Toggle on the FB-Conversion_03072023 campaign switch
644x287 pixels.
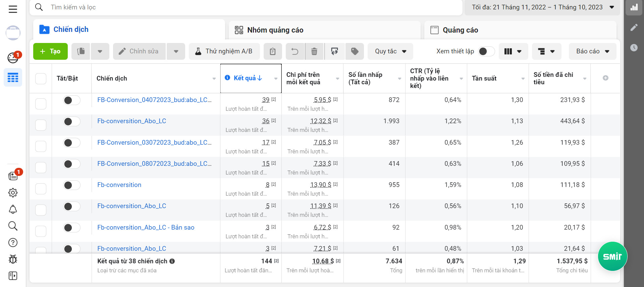click(72, 143)
